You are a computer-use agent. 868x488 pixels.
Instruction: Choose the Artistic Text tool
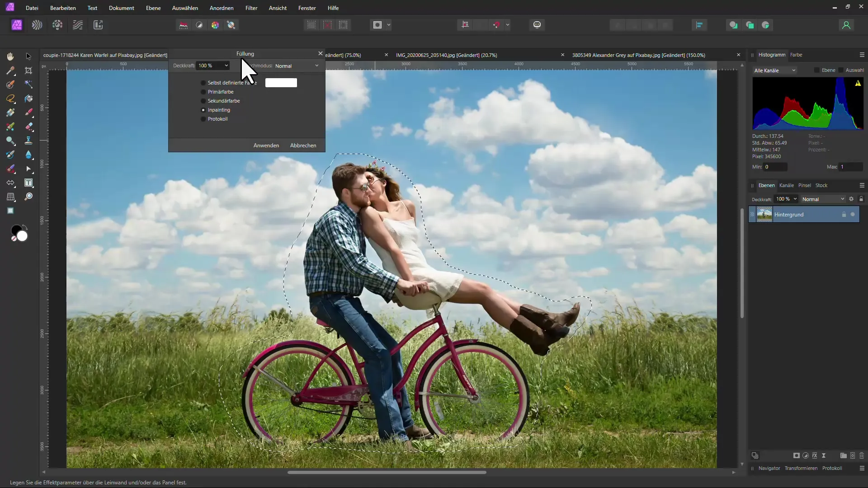(x=28, y=183)
